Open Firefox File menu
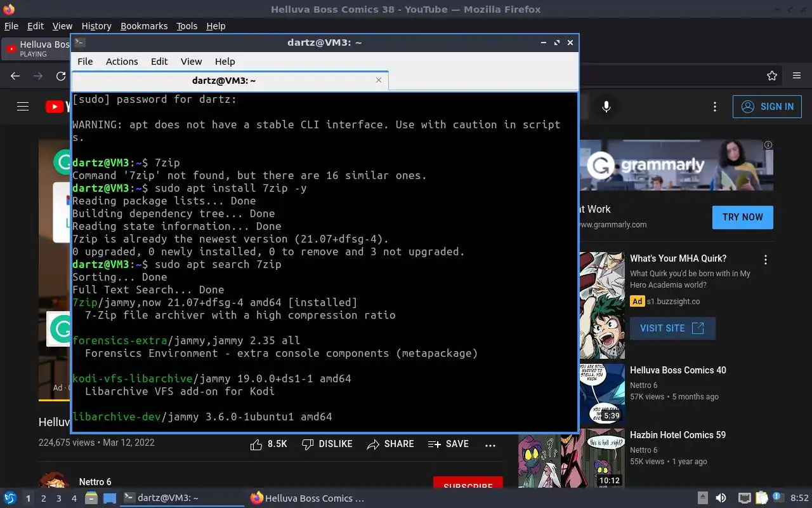Image resolution: width=812 pixels, height=508 pixels. 11,26
